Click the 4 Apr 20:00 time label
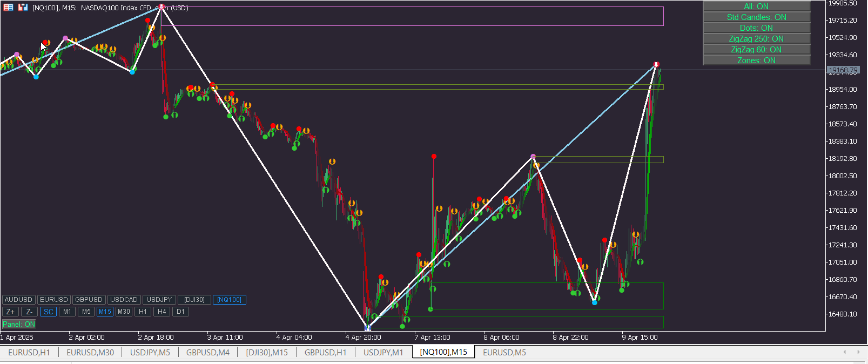Screen dimensions: 868x364 pos(364,338)
